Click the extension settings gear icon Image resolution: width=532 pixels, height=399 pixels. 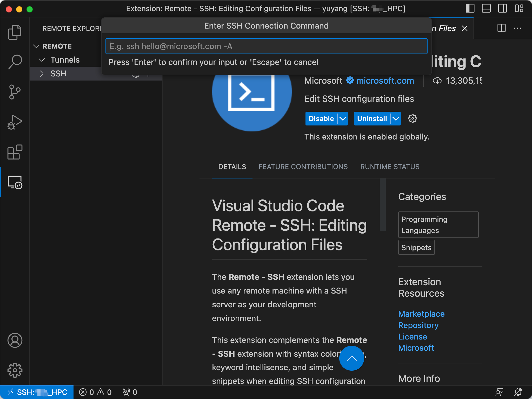413,119
